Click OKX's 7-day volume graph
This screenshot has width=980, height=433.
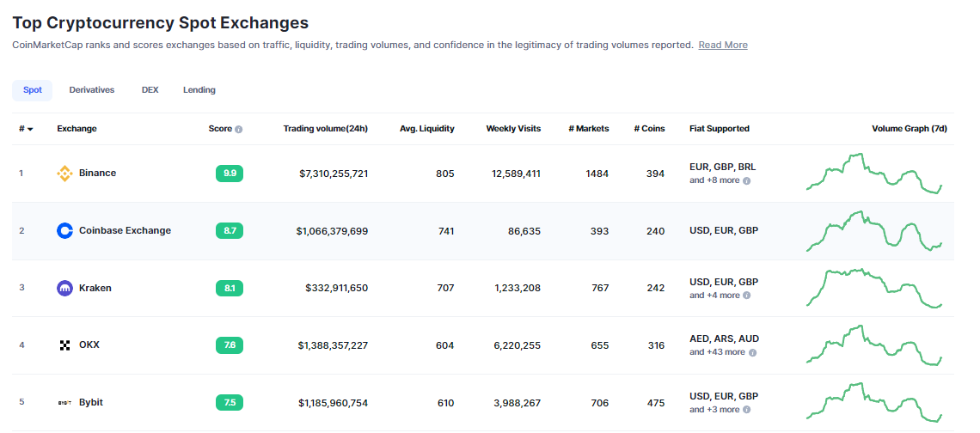point(873,345)
